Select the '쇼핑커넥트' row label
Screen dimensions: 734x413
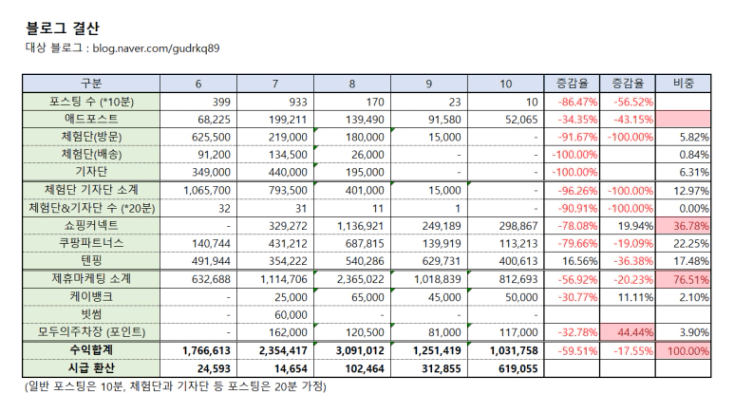pyautogui.click(x=91, y=225)
